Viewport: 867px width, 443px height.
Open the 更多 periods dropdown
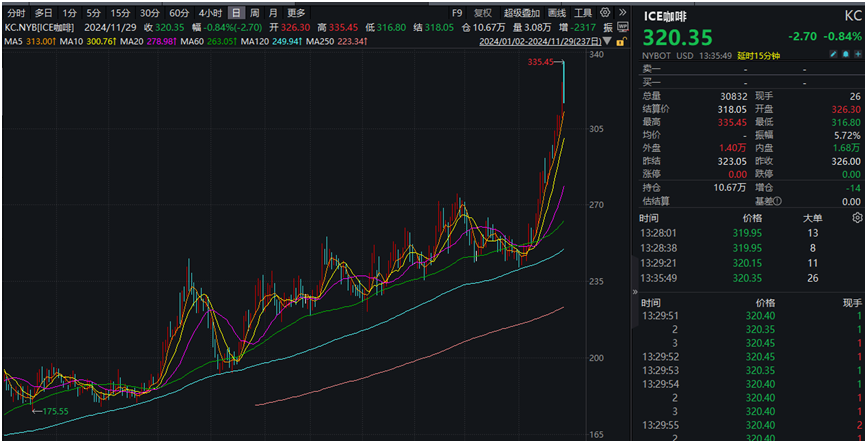(296, 13)
